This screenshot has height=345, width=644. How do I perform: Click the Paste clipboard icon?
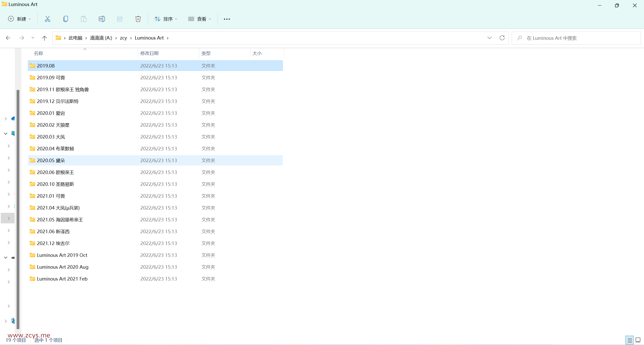point(84,19)
